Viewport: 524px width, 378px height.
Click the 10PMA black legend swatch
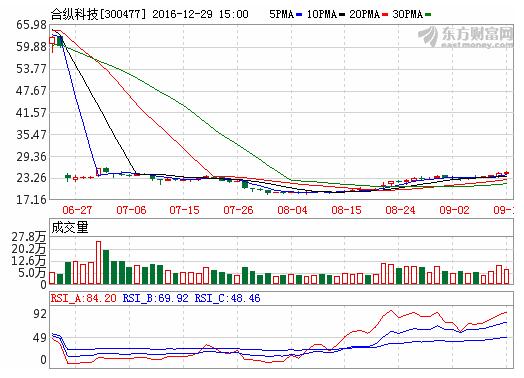tap(342, 15)
